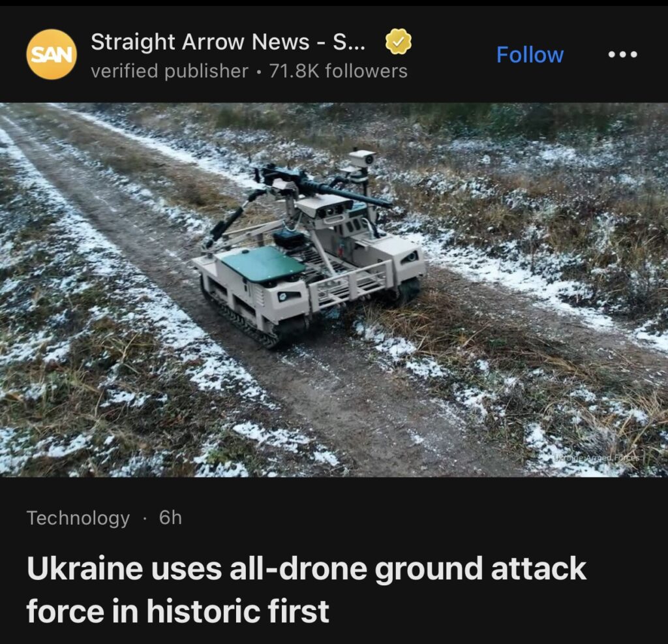
Task: Tap the gold verified checkmark badge
Action: (x=399, y=41)
